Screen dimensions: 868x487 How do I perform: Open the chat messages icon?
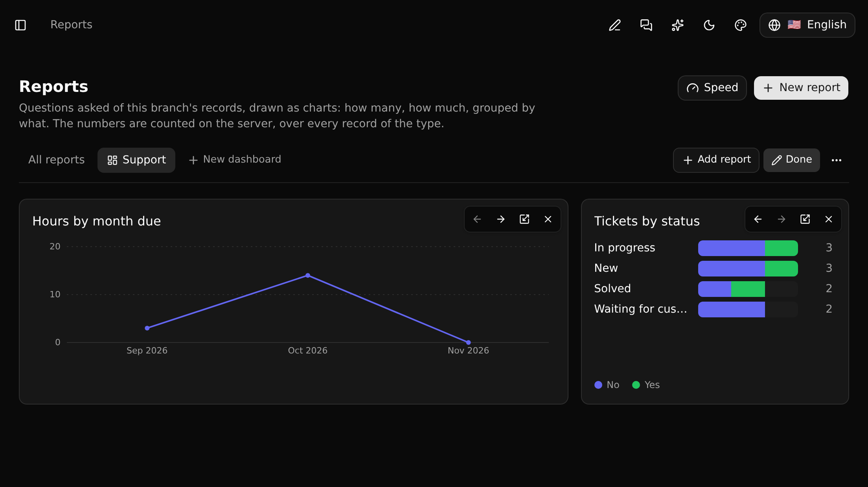[646, 25]
